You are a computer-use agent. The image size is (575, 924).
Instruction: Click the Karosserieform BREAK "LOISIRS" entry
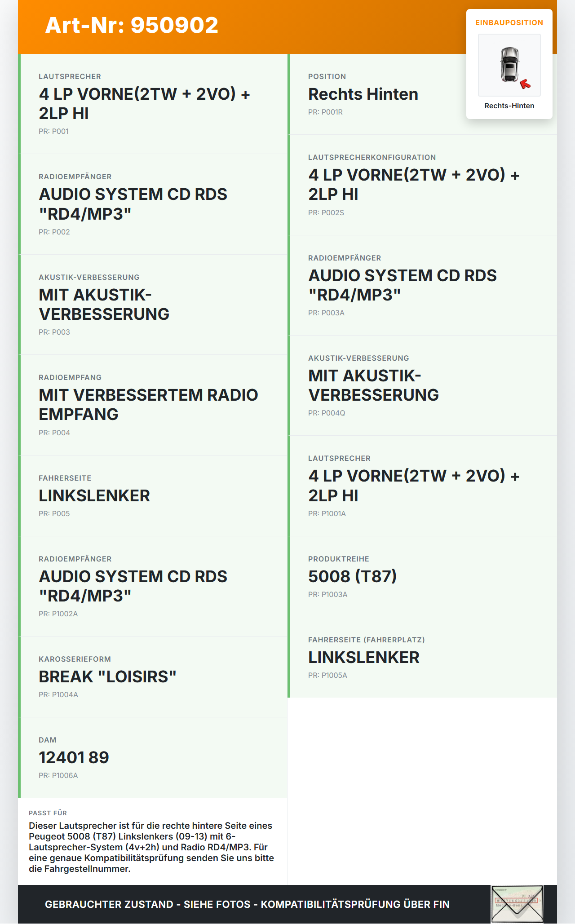click(153, 676)
